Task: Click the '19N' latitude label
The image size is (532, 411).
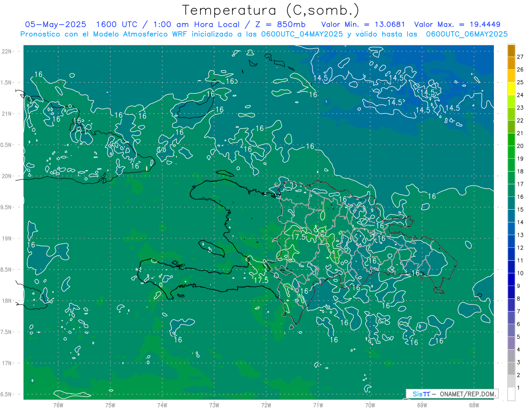Action: point(7,239)
